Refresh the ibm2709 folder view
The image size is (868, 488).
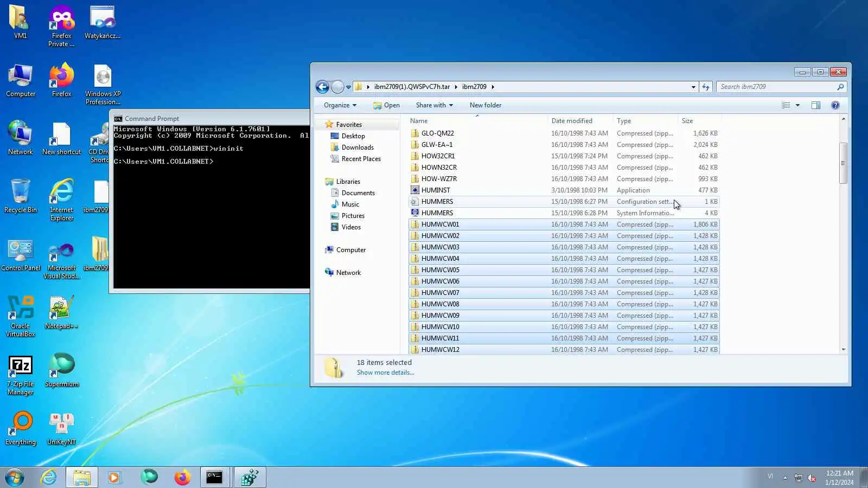(706, 87)
